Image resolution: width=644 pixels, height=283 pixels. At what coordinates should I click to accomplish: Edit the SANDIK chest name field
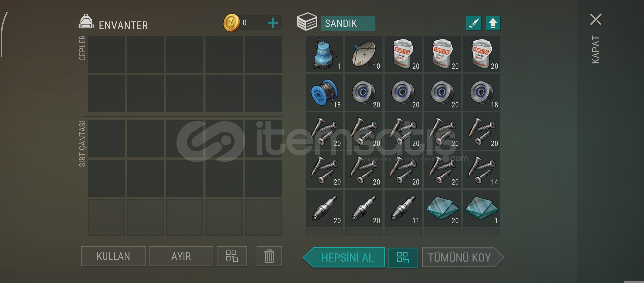tap(348, 24)
